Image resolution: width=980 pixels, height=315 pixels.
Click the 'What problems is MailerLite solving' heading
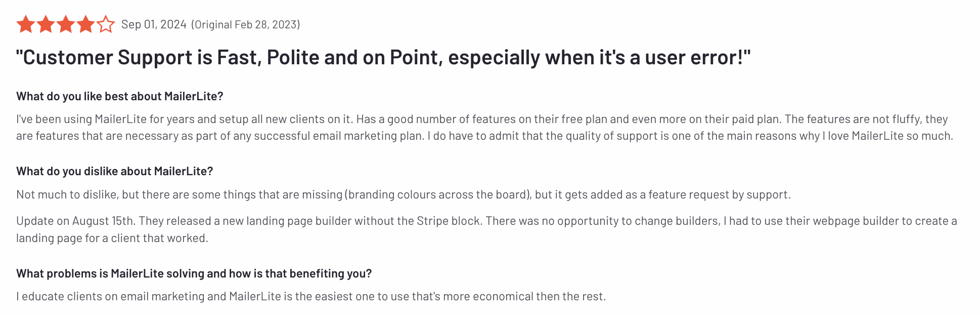[194, 273]
